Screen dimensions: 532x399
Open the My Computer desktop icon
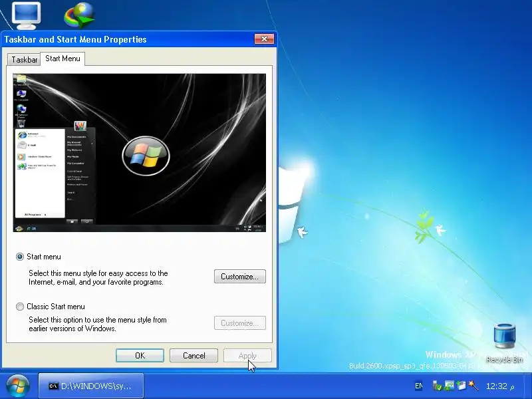pyautogui.click(x=26, y=15)
